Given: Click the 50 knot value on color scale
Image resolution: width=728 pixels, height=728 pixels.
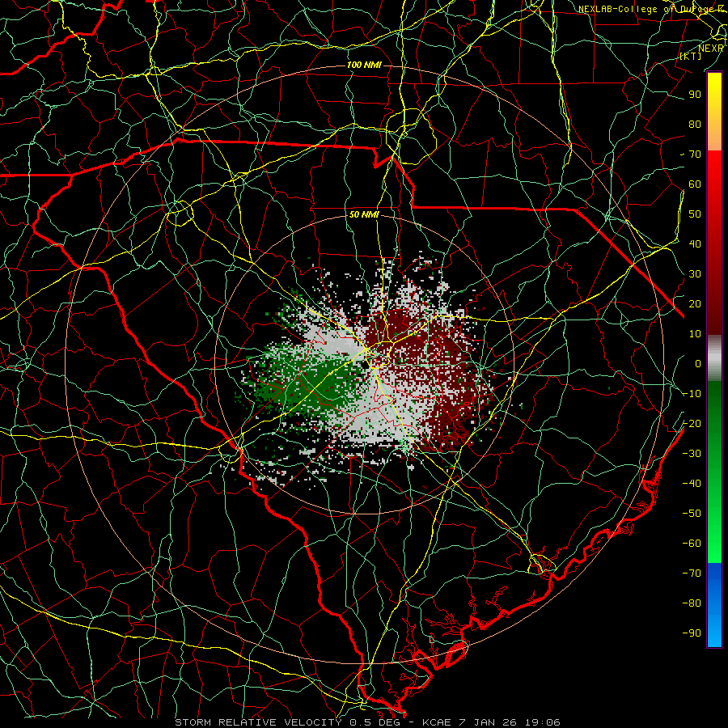Looking at the screenshot, I should tap(695, 214).
